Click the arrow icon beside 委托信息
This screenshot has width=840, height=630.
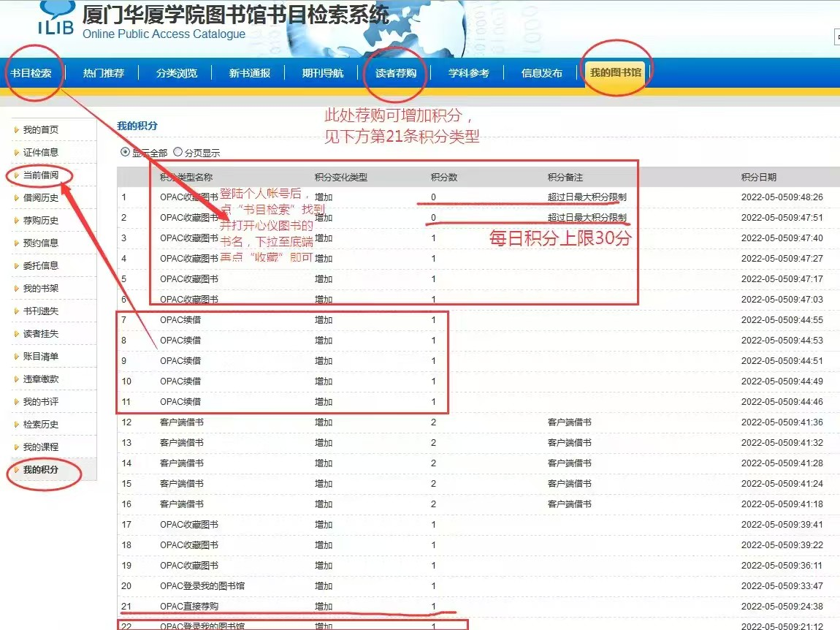click(17, 265)
